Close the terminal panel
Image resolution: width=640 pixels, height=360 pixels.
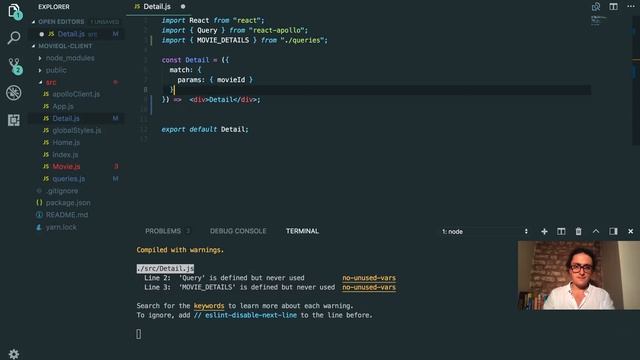click(631, 231)
